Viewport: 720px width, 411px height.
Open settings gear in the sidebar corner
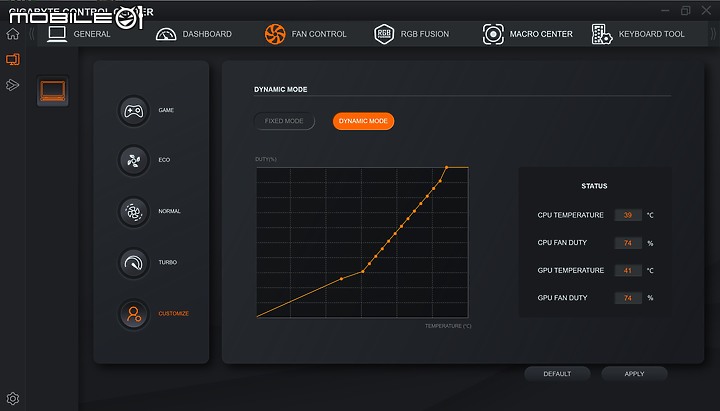(13, 398)
